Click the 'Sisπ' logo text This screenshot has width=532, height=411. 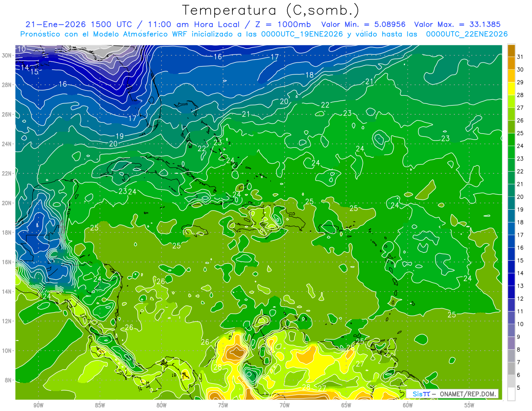tap(421, 394)
